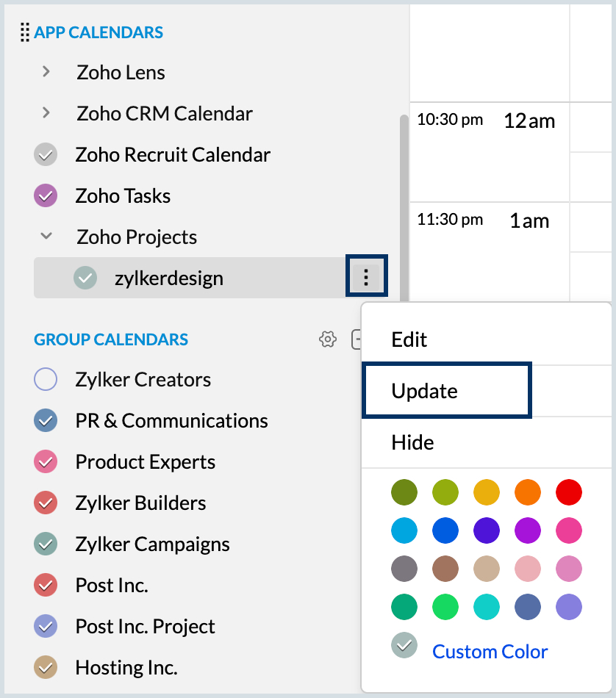Toggle Zoho Recruit Calendar visibility
This screenshot has height=698, width=616.
pos(46,154)
